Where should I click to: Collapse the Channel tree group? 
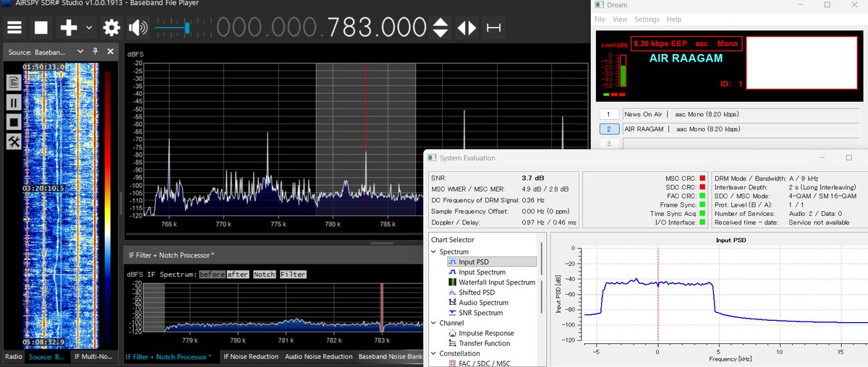coord(434,323)
